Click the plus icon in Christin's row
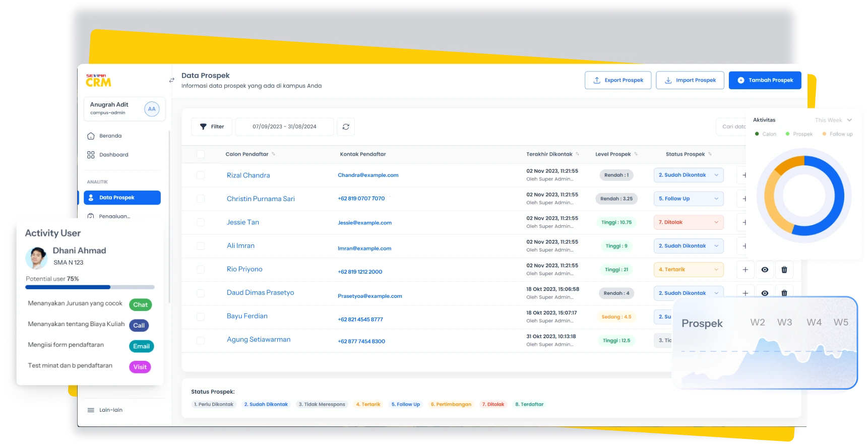Viewport: 868px width, 444px height. (742, 199)
